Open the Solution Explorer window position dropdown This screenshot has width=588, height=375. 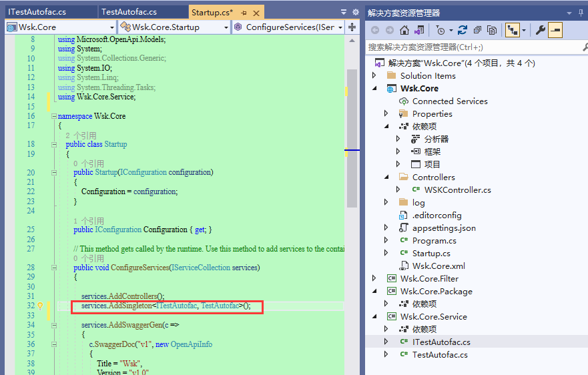coord(569,13)
